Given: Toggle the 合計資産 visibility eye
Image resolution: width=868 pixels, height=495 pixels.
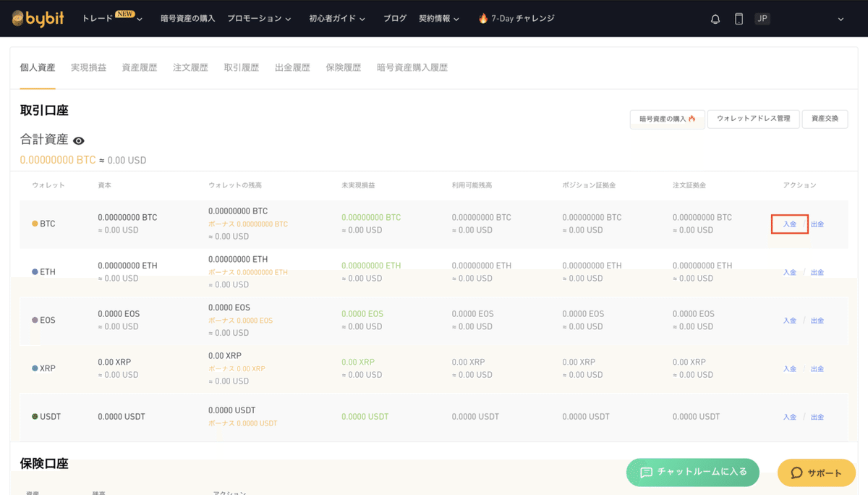Looking at the screenshot, I should 78,139.
